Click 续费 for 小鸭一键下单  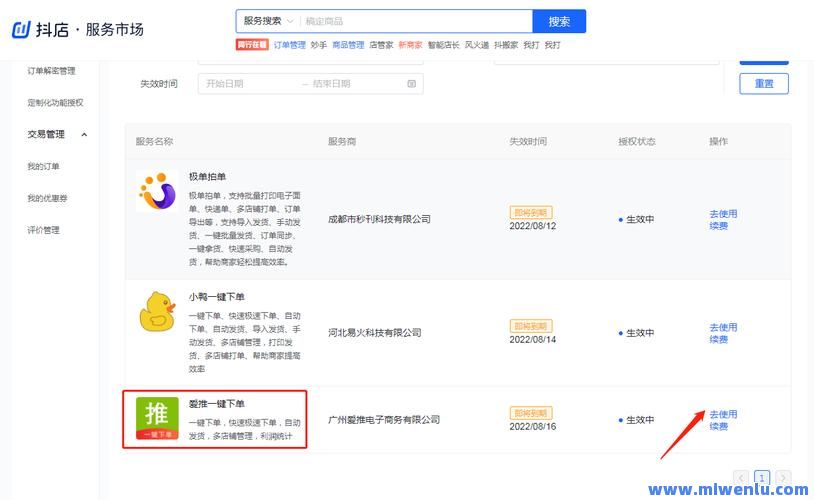718,340
